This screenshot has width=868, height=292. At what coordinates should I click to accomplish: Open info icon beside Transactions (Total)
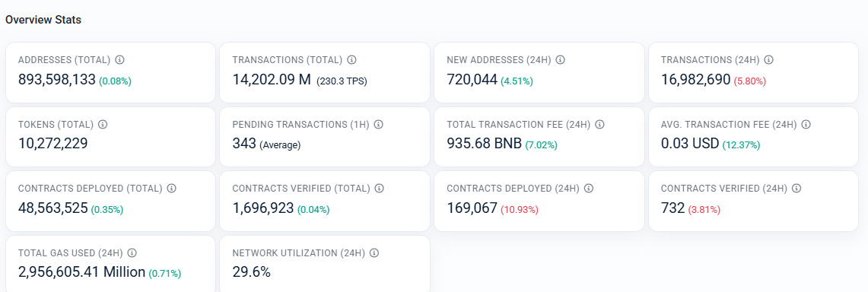point(351,60)
